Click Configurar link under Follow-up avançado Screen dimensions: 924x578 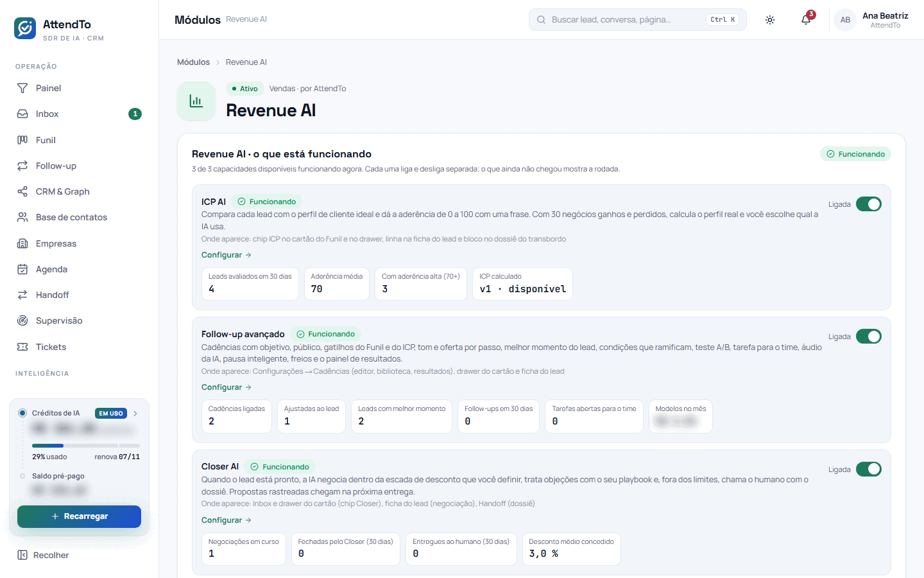[x=227, y=387]
